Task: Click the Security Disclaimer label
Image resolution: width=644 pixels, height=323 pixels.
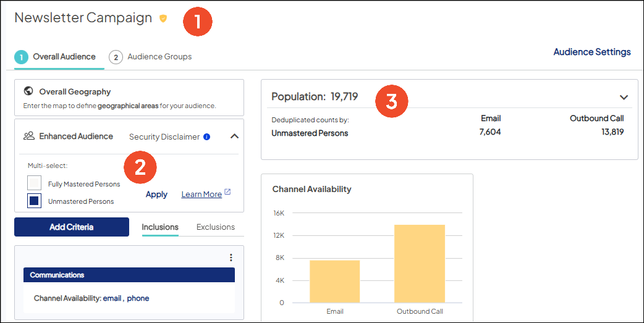Action: [164, 136]
